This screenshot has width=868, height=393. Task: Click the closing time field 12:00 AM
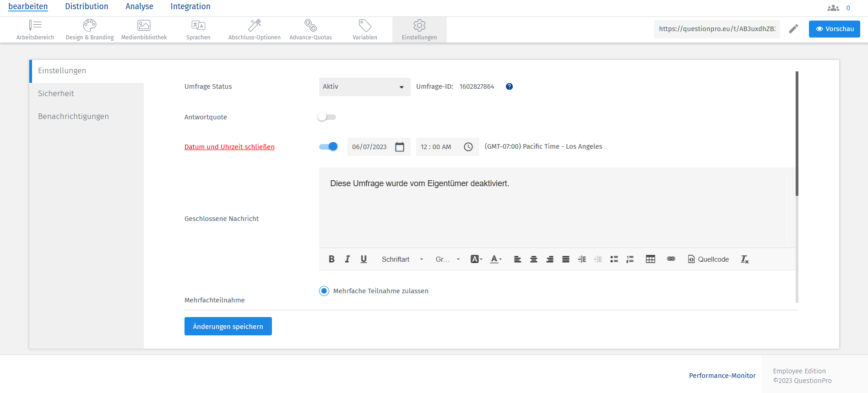pyautogui.click(x=447, y=147)
